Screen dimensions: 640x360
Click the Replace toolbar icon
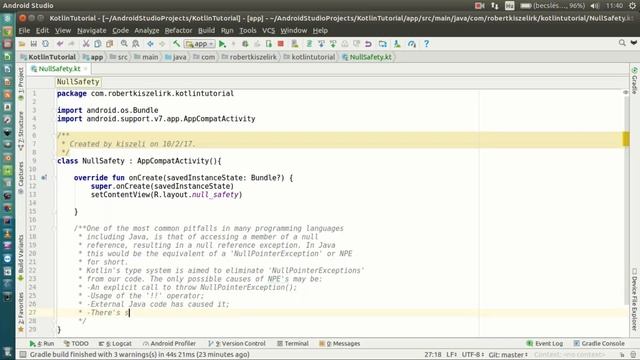[136, 44]
